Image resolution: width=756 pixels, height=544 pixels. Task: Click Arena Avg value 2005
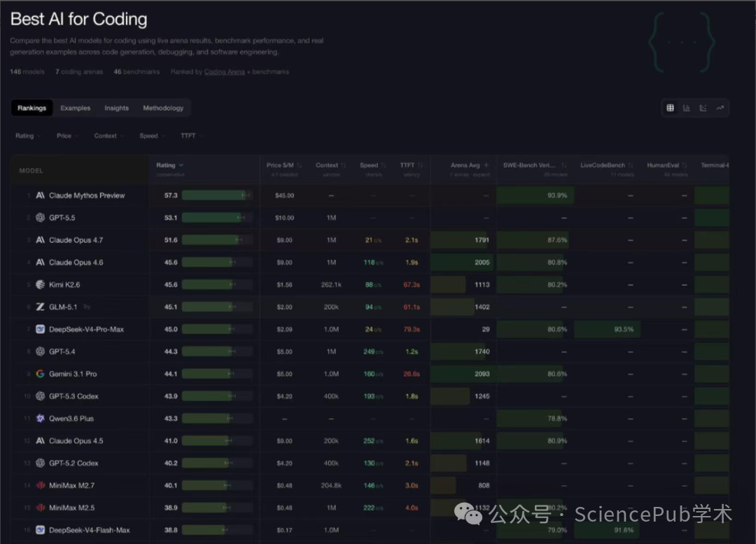coord(482,263)
